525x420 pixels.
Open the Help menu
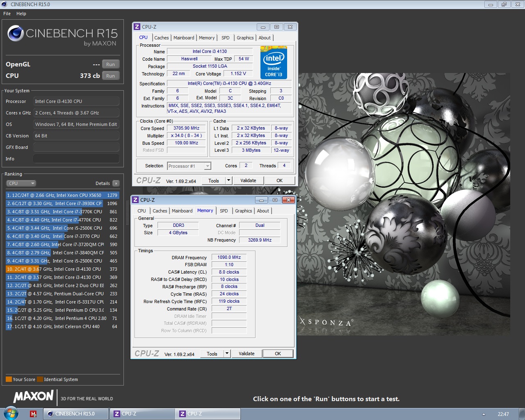21,14
